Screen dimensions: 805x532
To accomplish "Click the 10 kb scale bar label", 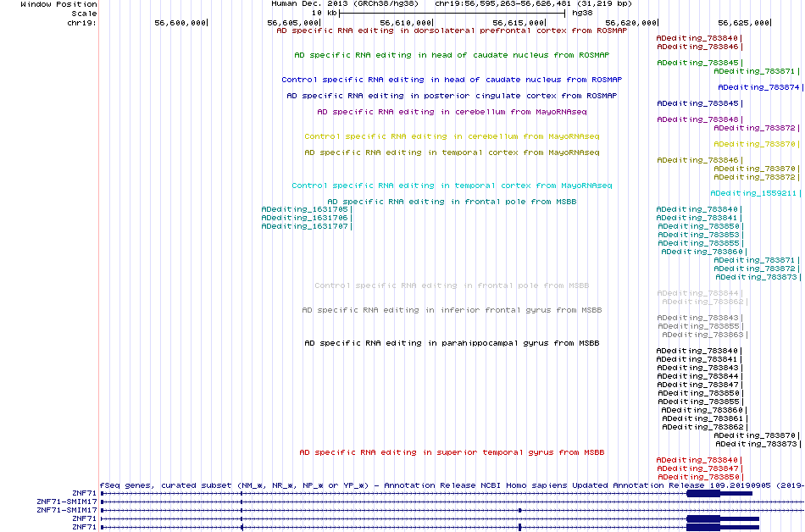I will pyautogui.click(x=325, y=14).
